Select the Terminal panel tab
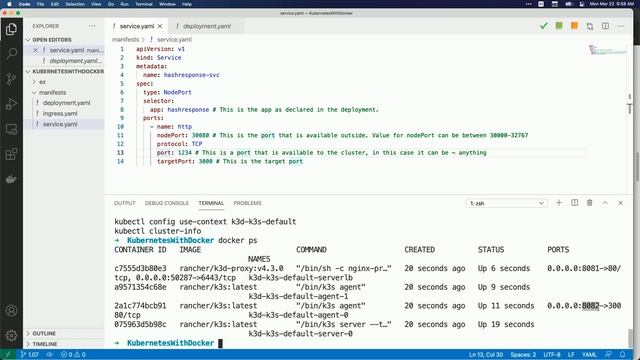This screenshot has height=360, width=640. coord(211,203)
